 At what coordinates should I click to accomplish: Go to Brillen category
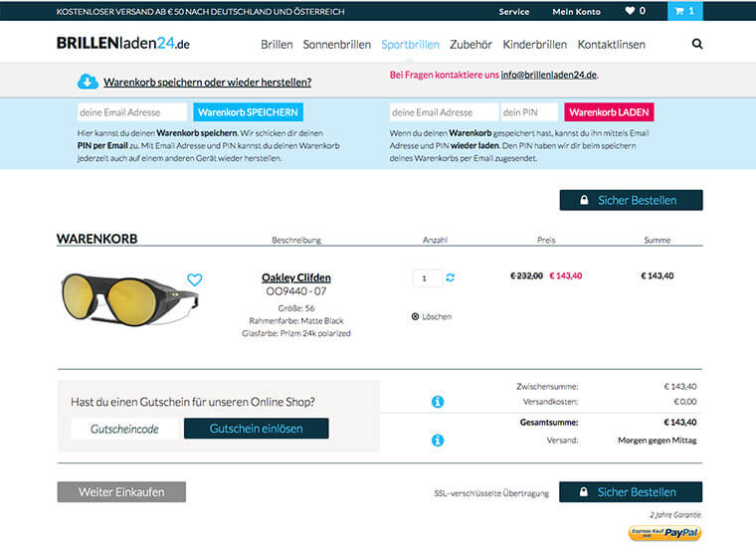pyautogui.click(x=277, y=45)
